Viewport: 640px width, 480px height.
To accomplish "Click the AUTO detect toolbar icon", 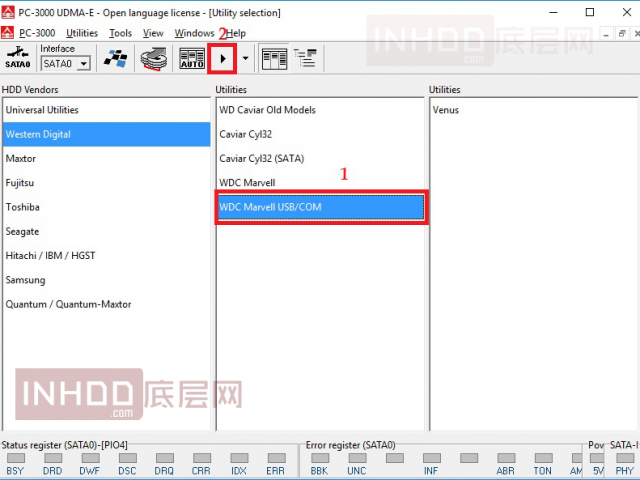I will coord(192,59).
